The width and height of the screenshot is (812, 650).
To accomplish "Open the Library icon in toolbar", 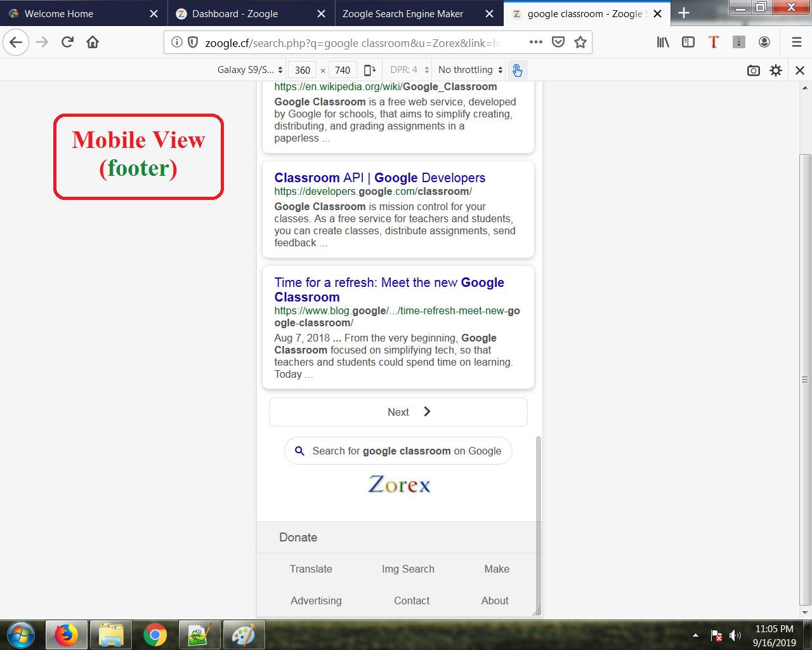I will coord(663,43).
